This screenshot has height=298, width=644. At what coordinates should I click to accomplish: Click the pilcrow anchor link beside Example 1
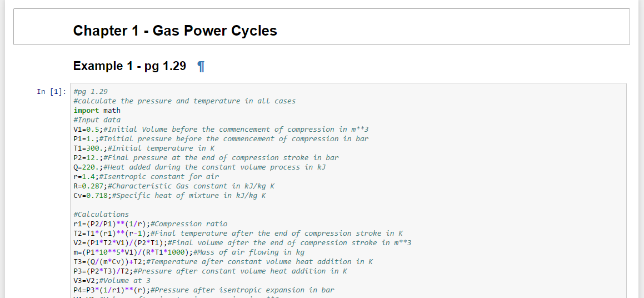pos(201,67)
